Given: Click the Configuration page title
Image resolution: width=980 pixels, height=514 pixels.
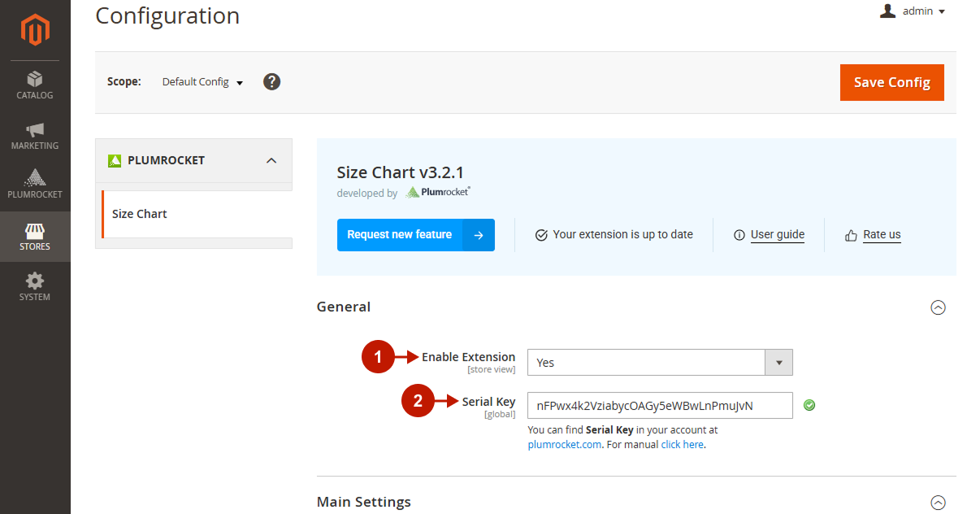Looking at the screenshot, I should coord(167,15).
